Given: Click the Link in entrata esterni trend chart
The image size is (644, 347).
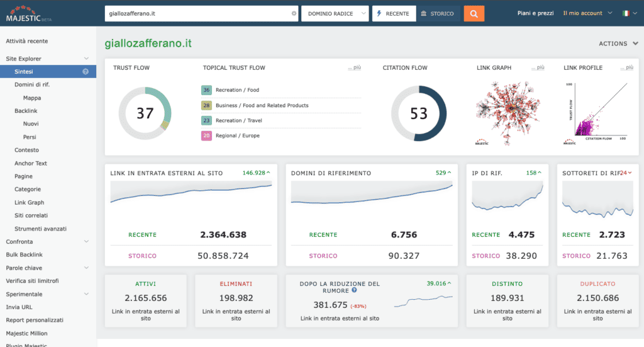Looking at the screenshot, I should pos(191,193).
